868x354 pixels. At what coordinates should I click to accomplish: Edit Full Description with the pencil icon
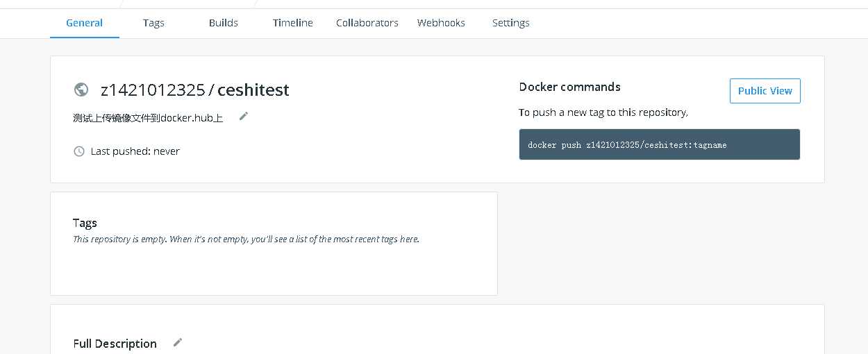click(178, 342)
